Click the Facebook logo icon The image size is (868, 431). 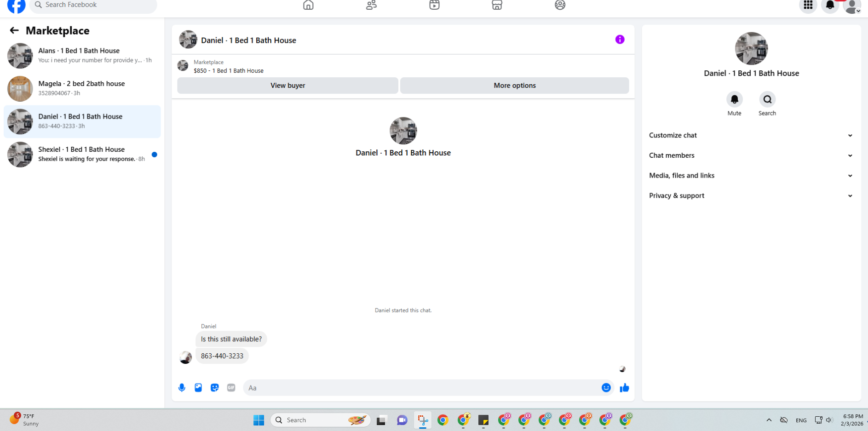17,6
